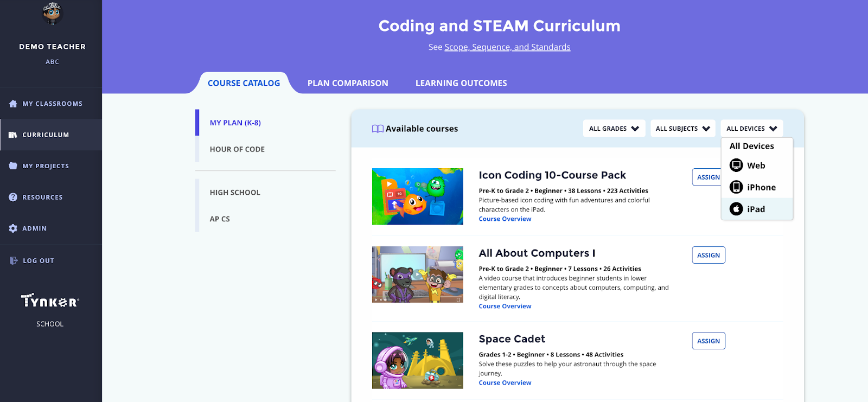Click the My Classrooms home icon
868x402 pixels.
13,104
